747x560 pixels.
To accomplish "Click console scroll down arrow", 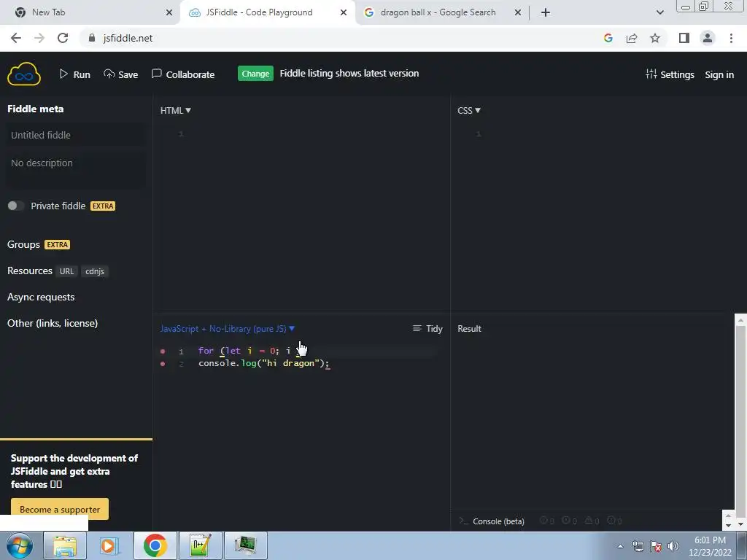I will pos(728,525).
